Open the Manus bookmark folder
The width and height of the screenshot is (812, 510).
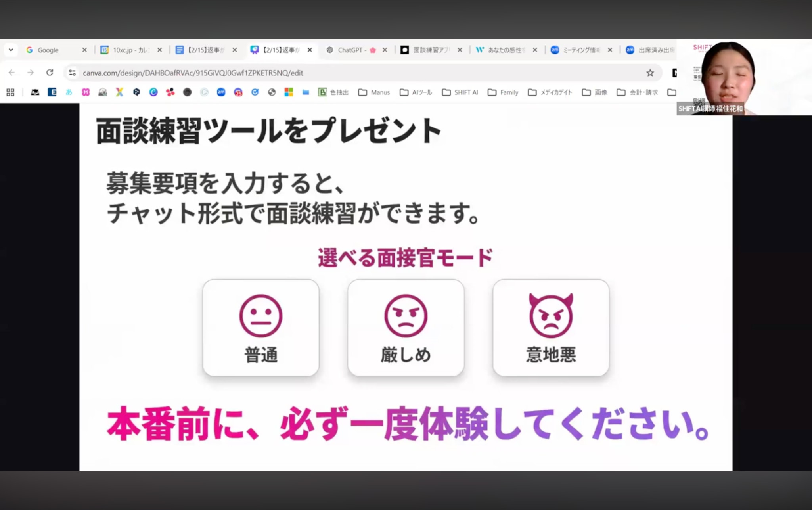[374, 92]
